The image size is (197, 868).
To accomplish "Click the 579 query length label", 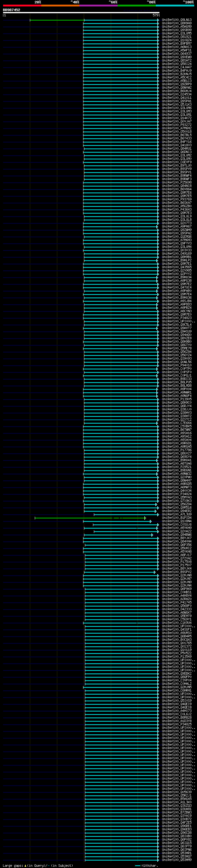I will pos(155,15).
